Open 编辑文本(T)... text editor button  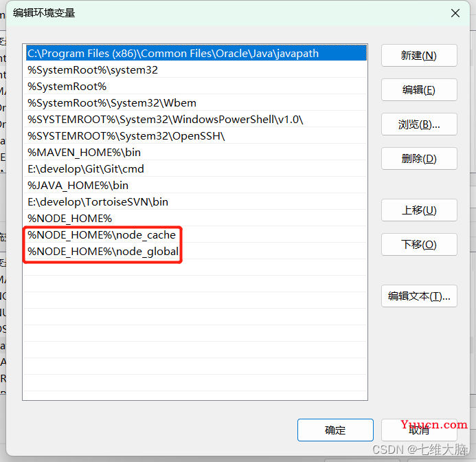coord(419,296)
